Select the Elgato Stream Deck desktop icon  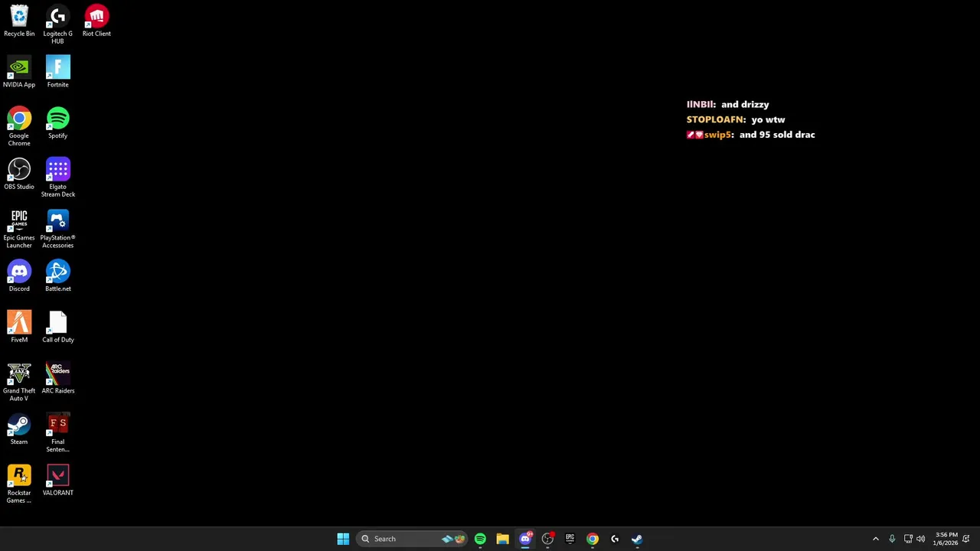(x=57, y=178)
